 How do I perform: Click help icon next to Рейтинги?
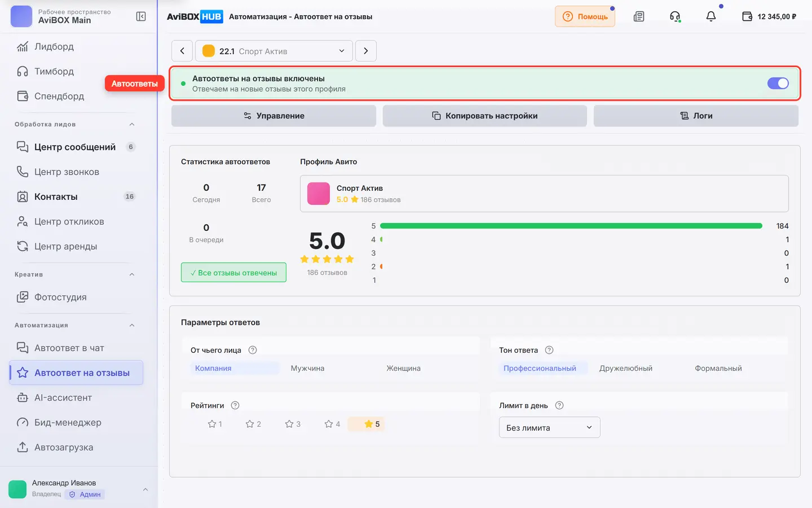pos(236,405)
